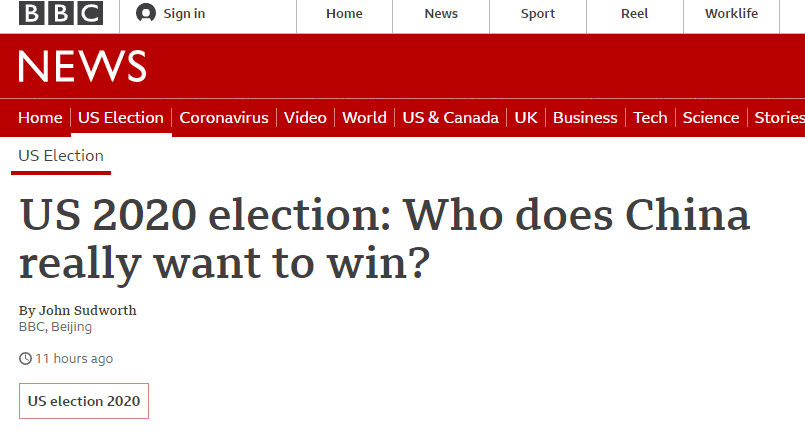Visit the Worklife section
This screenshot has height=442, width=805.
click(731, 14)
